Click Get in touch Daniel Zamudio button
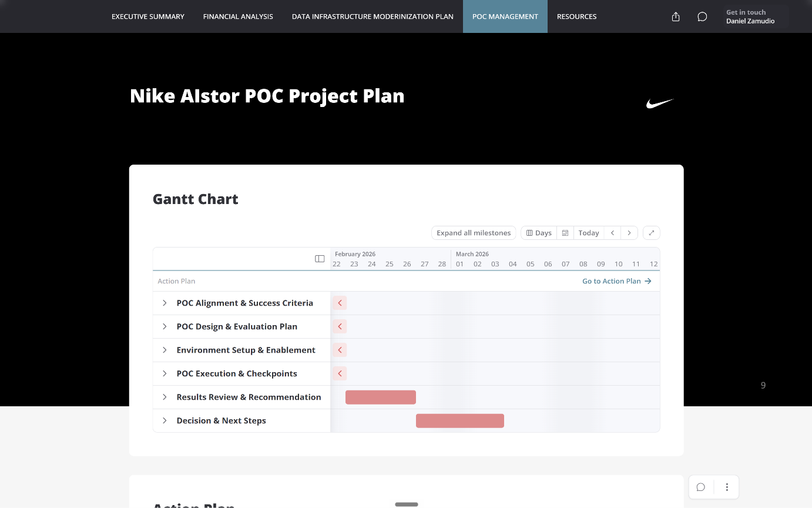 (755, 16)
